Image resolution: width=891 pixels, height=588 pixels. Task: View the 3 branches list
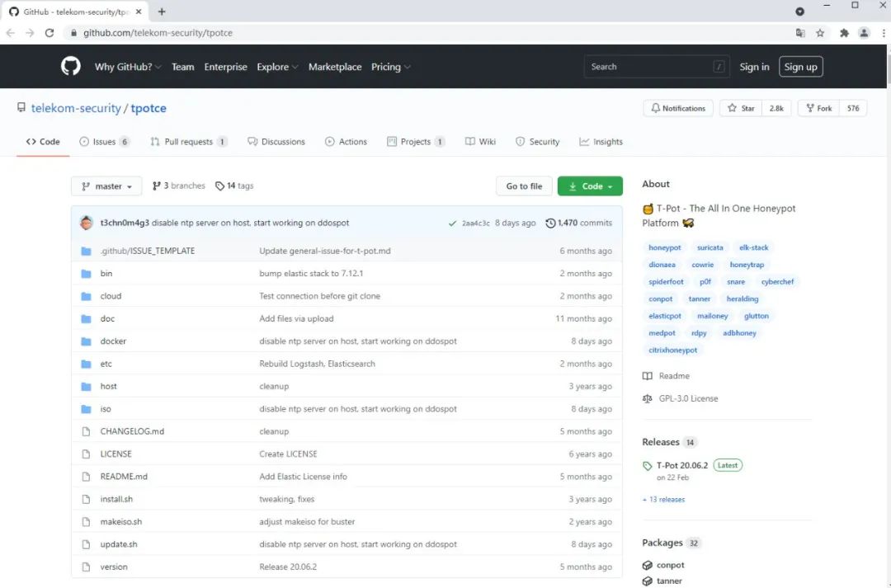tap(178, 186)
